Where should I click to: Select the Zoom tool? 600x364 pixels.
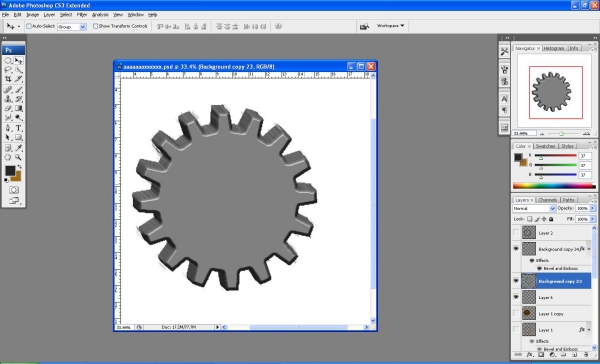click(x=18, y=157)
